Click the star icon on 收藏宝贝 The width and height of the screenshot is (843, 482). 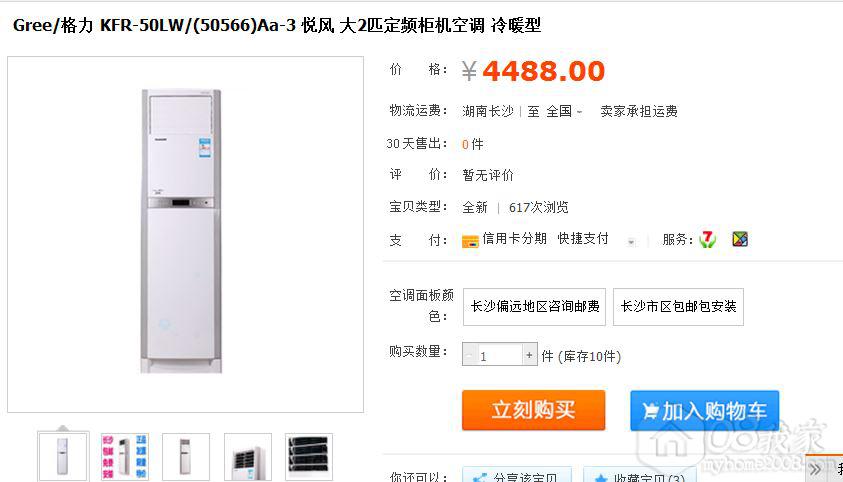tap(601, 478)
